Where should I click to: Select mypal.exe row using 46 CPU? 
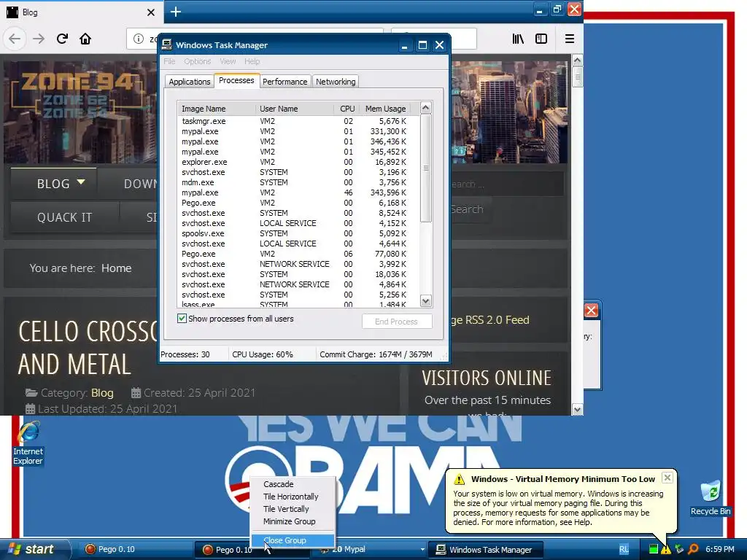298,192
